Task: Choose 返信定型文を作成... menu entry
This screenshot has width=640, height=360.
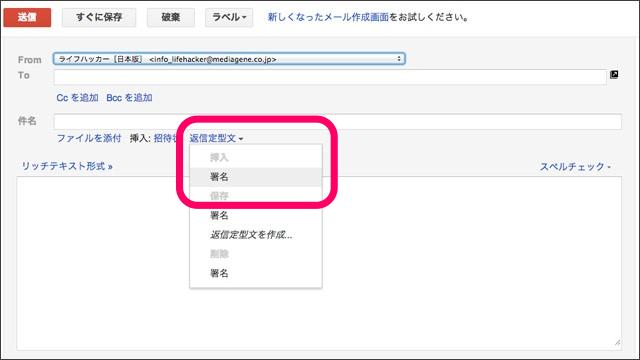Action: [x=256, y=235]
